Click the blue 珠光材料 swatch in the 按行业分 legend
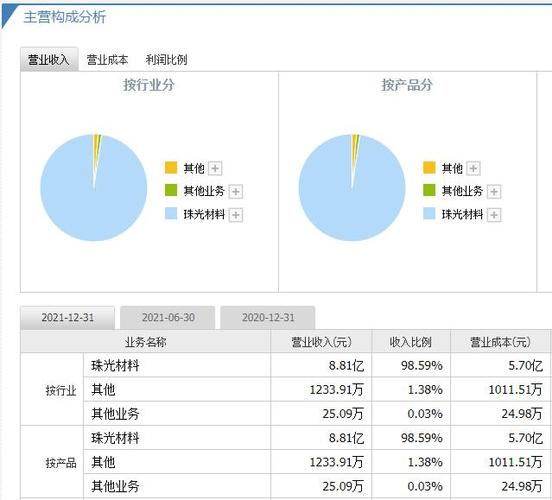Screen dimensions: 552x500 [171, 213]
